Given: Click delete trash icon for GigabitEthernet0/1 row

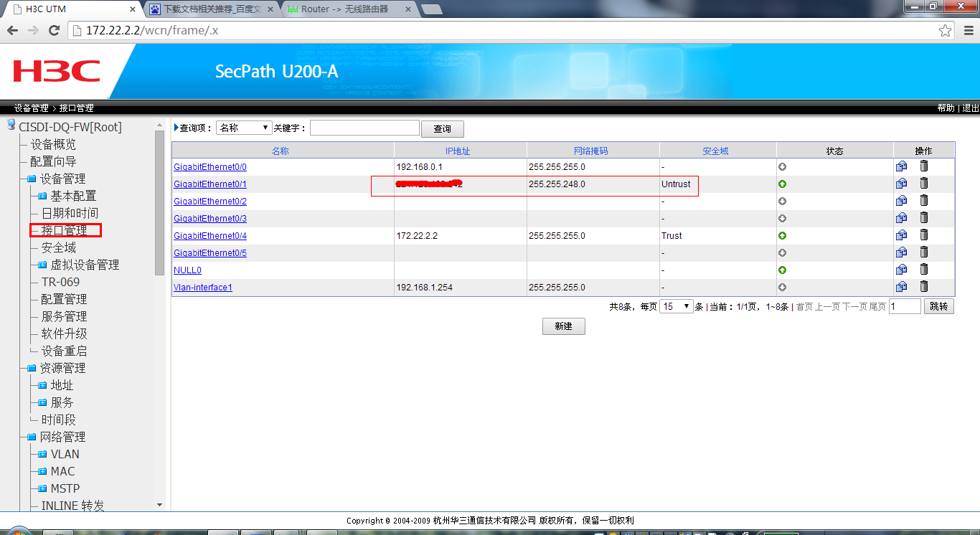Looking at the screenshot, I should click(924, 184).
